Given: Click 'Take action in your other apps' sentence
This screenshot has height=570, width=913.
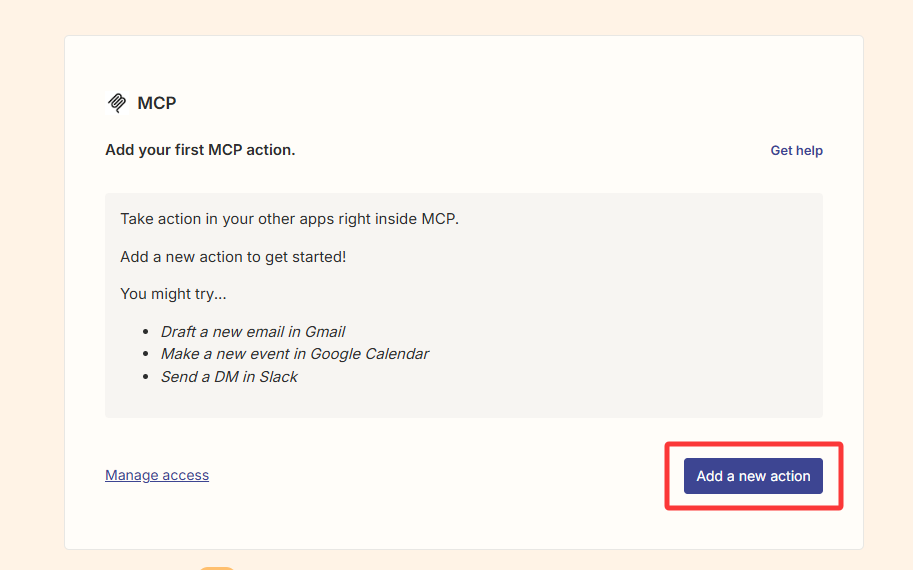Looking at the screenshot, I should [x=289, y=219].
